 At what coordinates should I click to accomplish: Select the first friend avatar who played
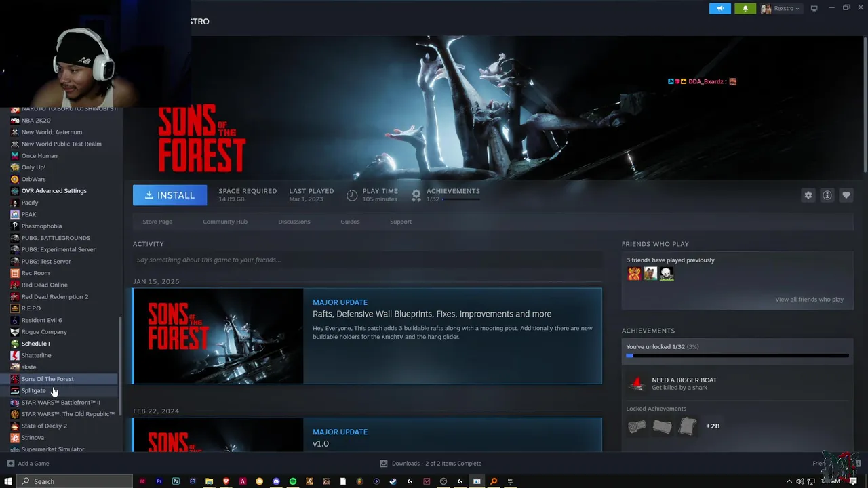click(x=634, y=274)
